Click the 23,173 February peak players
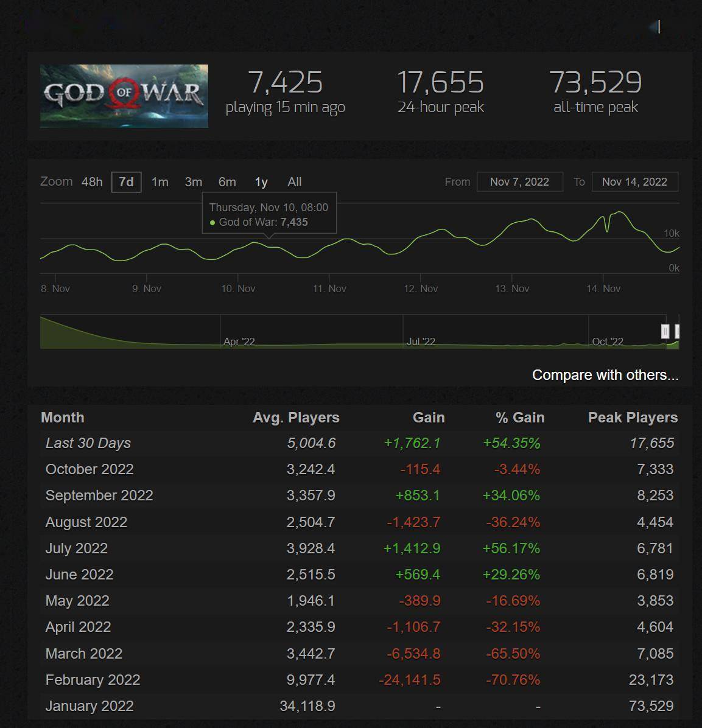The width and height of the screenshot is (702, 728). point(651,680)
